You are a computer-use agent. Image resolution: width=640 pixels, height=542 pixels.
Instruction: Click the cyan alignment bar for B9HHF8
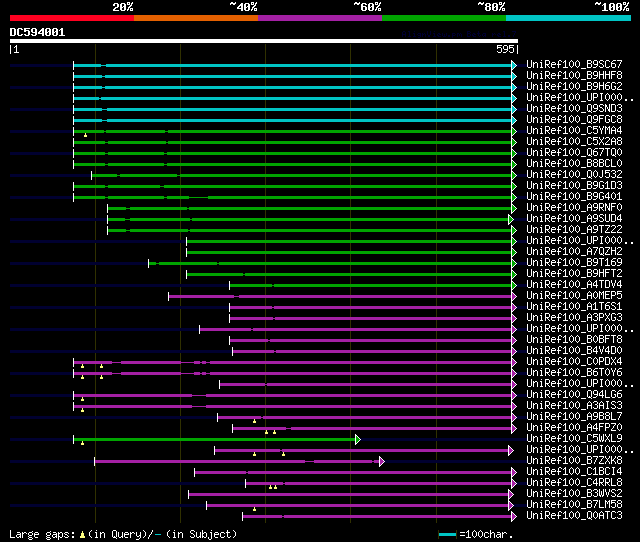pos(292,76)
